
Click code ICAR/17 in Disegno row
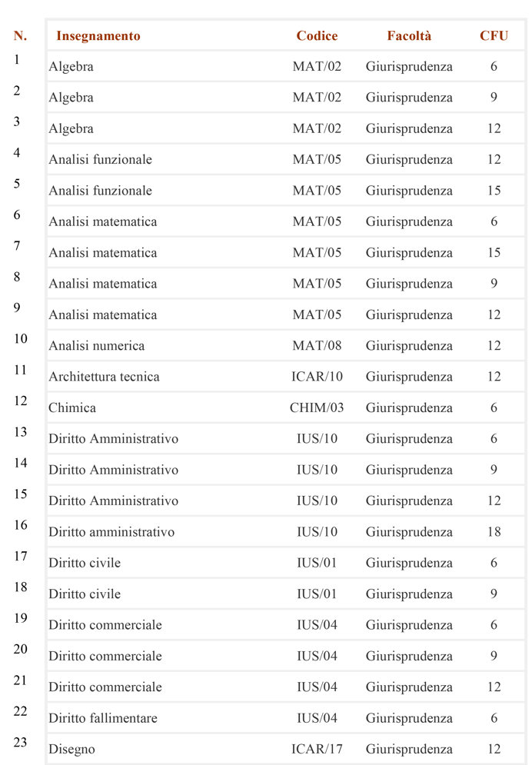pyautogui.click(x=317, y=749)
